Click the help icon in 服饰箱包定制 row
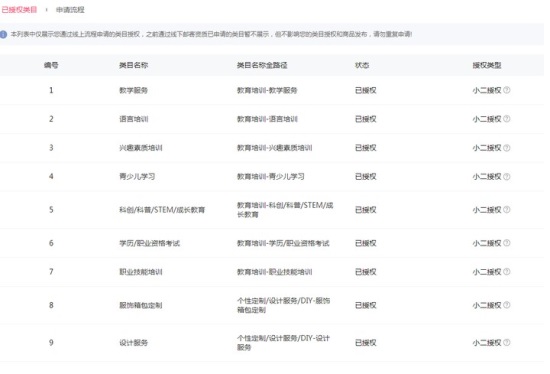Screen dimensions: 550x374 click(507, 305)
